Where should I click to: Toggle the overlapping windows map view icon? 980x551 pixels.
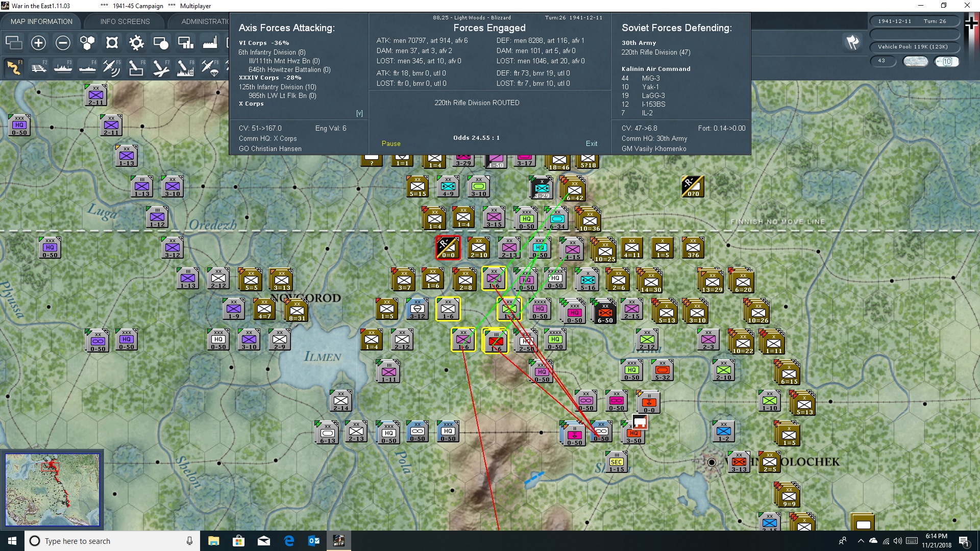tap(14, 43)
